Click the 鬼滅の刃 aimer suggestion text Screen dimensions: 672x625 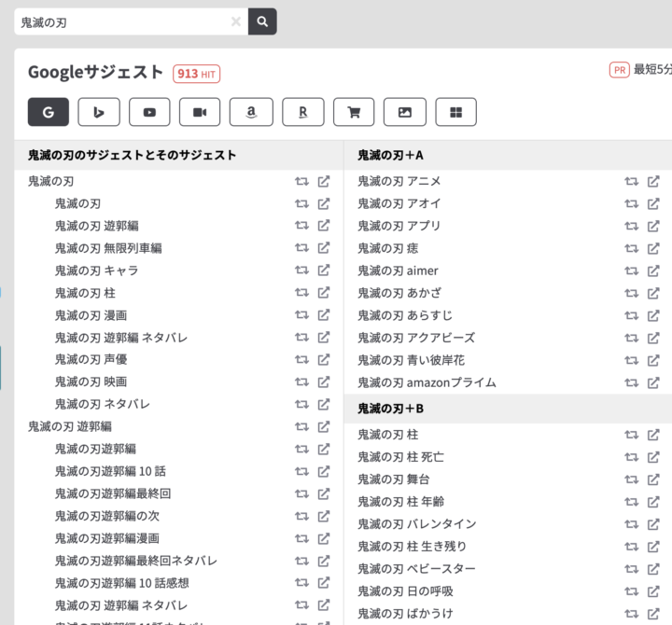point(399,271)
